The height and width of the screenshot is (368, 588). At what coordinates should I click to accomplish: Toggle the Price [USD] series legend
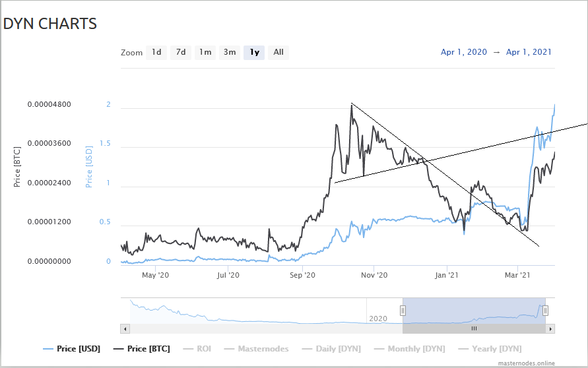[72, 349]
